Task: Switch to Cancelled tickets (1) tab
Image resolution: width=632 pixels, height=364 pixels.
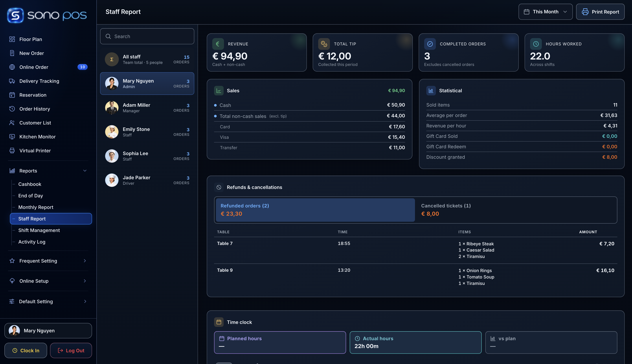Action: tap(516, 210)
